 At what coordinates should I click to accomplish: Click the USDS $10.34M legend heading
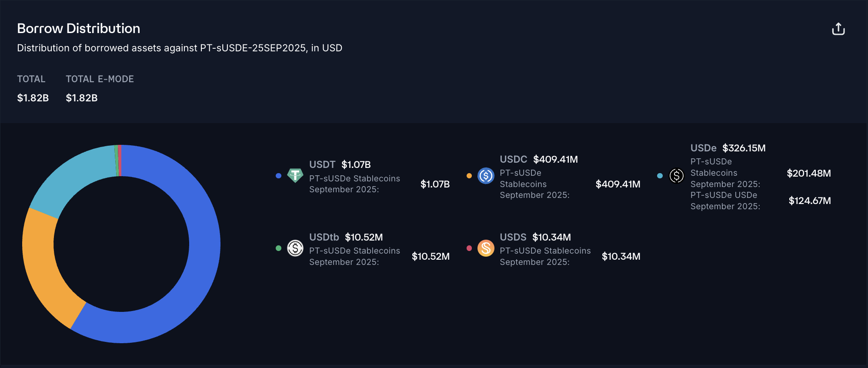[x=535, y=237]
